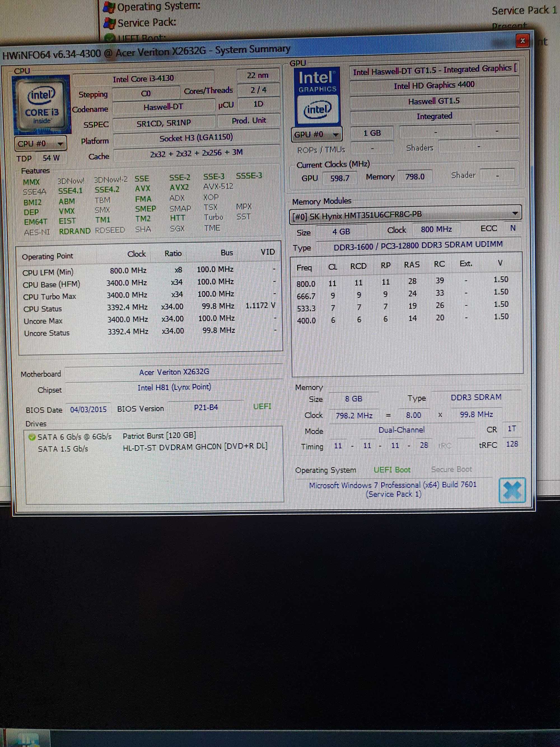Close summary with the blue X button
Image resolution: width=560 pixels, height=747 pixels.
512,490
